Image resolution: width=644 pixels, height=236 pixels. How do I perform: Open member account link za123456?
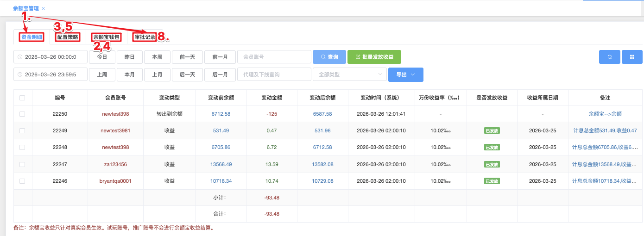(115, 164)
